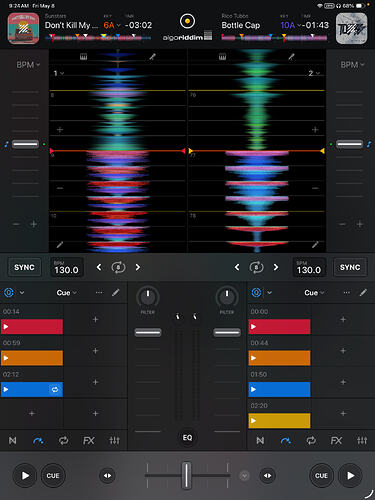The width and height of the screenshot is (375, 500).
Task: Zoom out deck 1 waveform with minus
Action: pos(60,188)
